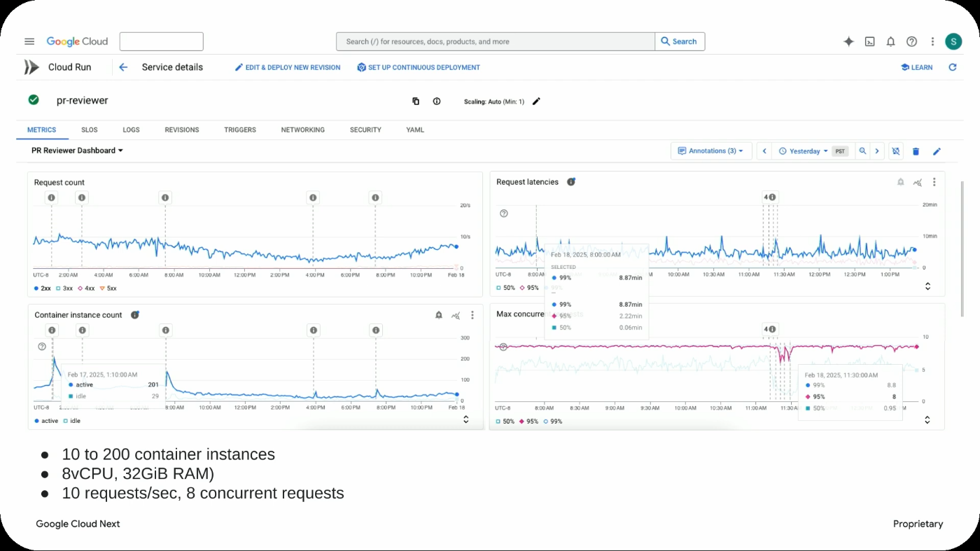Viewport: 980px width, 551px height.
Task: Open the help question mark menu
Action: point(911,41)
